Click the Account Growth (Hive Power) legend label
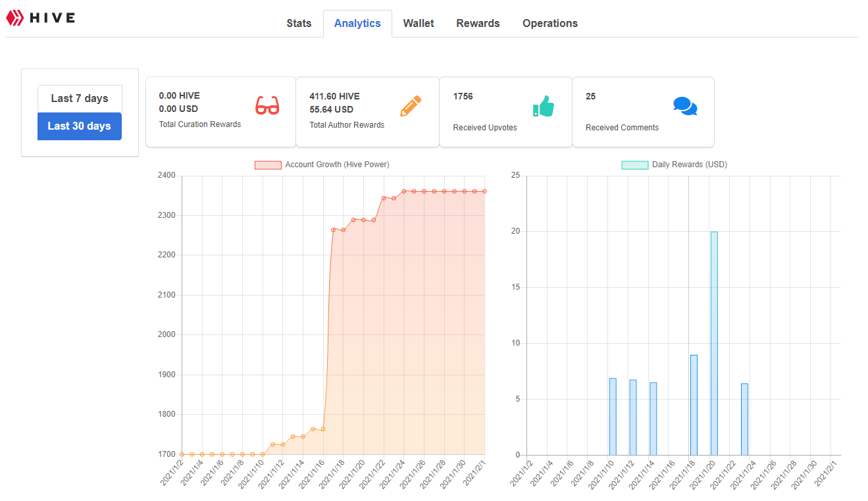This screenshot has height=501, width=868. coord(337,165)
